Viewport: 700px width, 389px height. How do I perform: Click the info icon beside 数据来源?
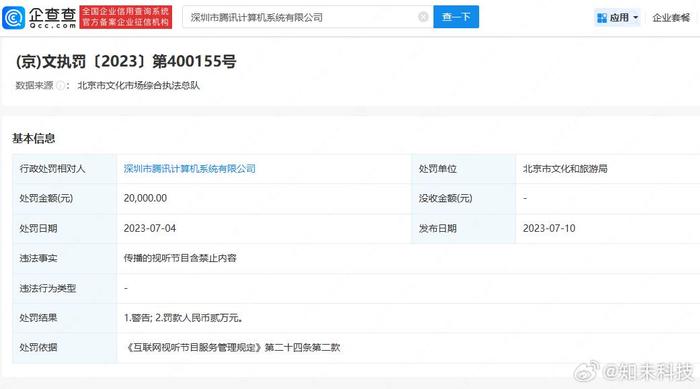pyautogui.click(x=60, y=85)
